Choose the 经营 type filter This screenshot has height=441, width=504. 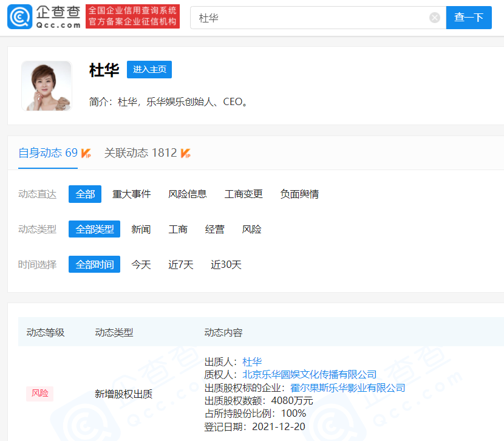[x=215, y=229]
